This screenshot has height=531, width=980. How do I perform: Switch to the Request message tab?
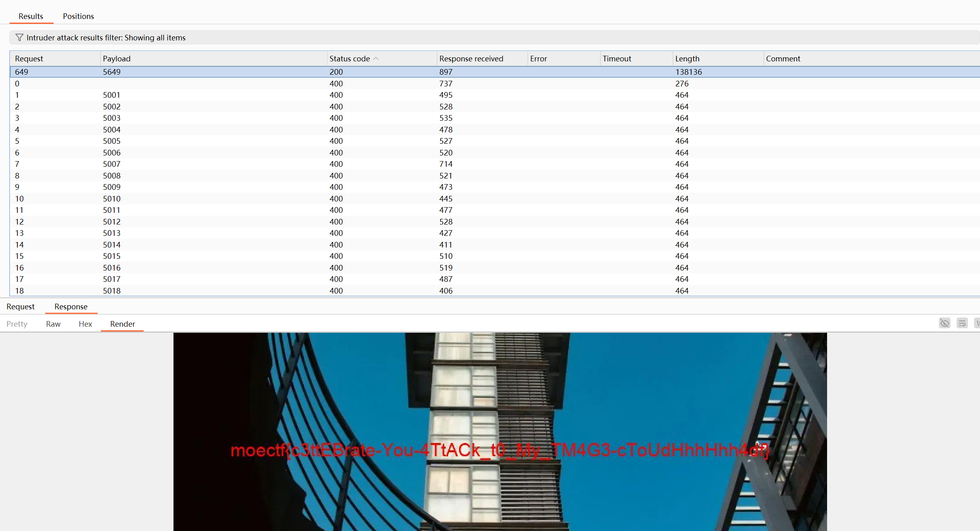pyautogui.click(x=21, y=306)
